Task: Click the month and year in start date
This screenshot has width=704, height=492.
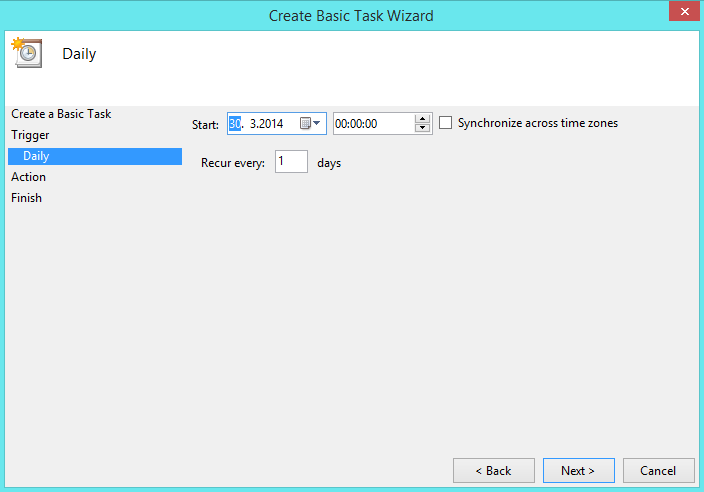Action: click(x=266, y=123)
